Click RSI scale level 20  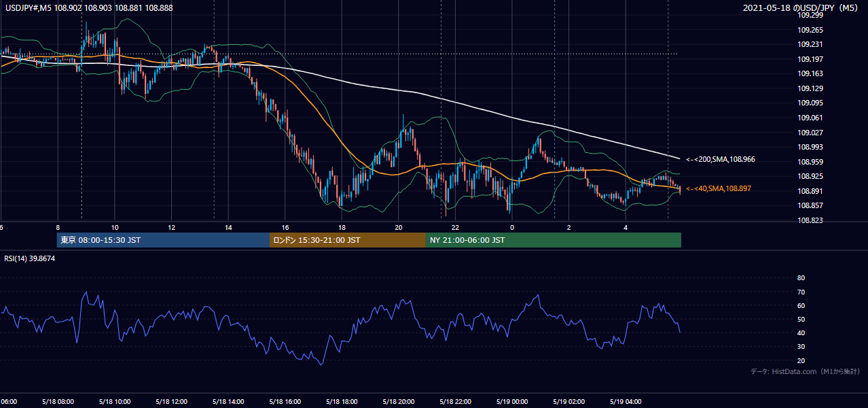(801, 360)
